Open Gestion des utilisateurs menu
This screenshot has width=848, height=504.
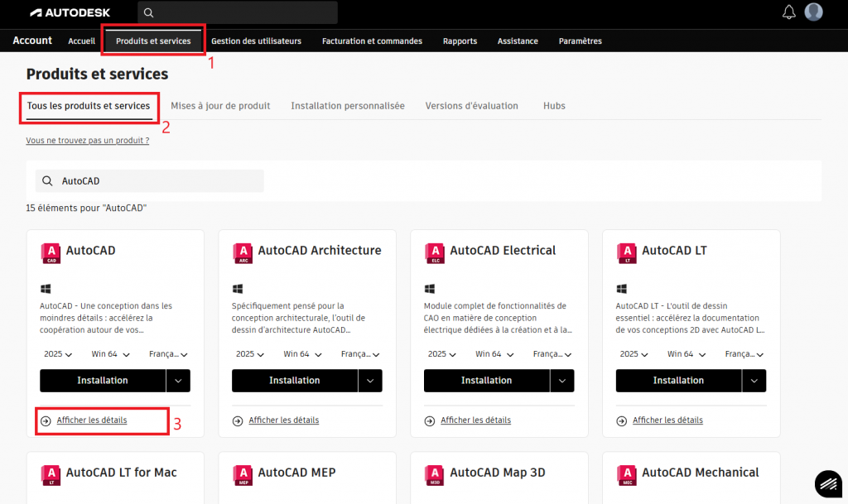[x=256, y=41]
